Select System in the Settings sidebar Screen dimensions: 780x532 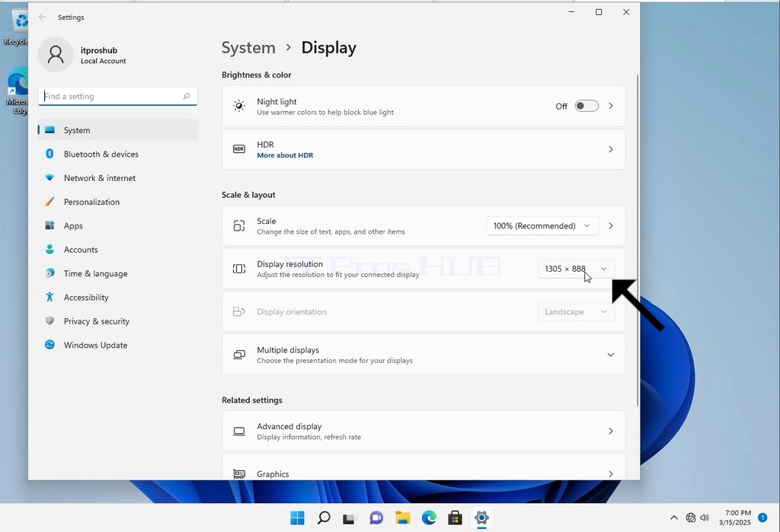click(118, 130)
